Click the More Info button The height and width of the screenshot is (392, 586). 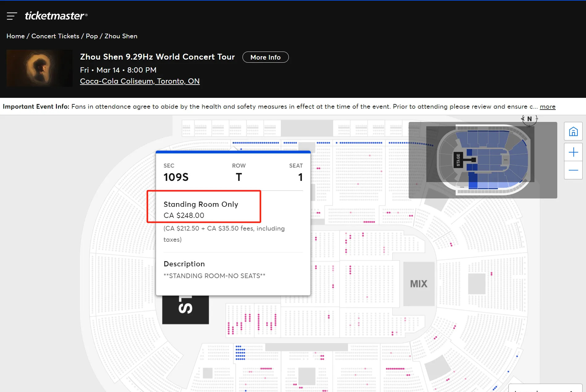coord(266,57)
